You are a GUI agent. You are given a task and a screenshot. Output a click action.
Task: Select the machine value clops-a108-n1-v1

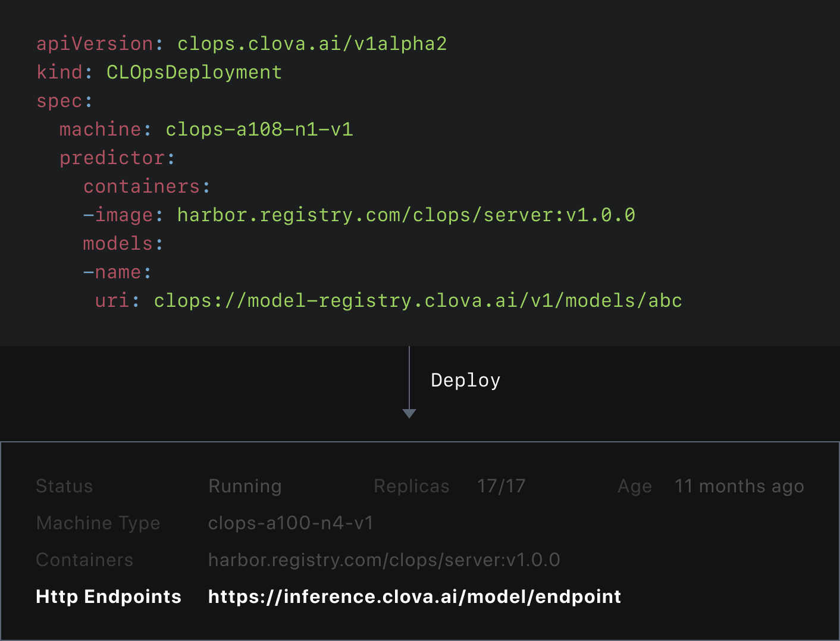point(259,130)
